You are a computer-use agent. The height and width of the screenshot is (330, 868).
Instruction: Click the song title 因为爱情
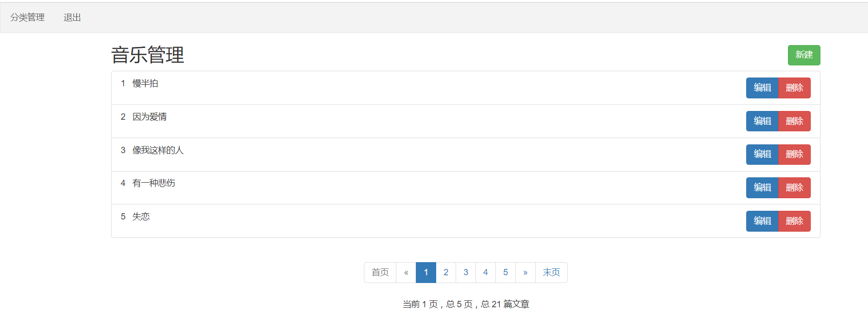pyautogui.click(x=149, y=117)
